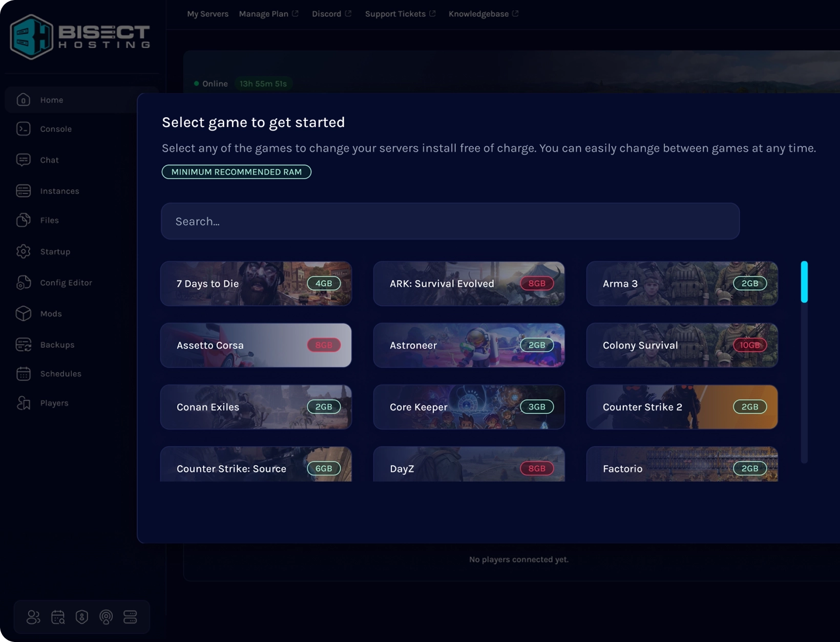Click the calendar search icon in bottom toolbar
Image resolution: width=840 pixels, height=642 pixels.
tap(58, 617)
